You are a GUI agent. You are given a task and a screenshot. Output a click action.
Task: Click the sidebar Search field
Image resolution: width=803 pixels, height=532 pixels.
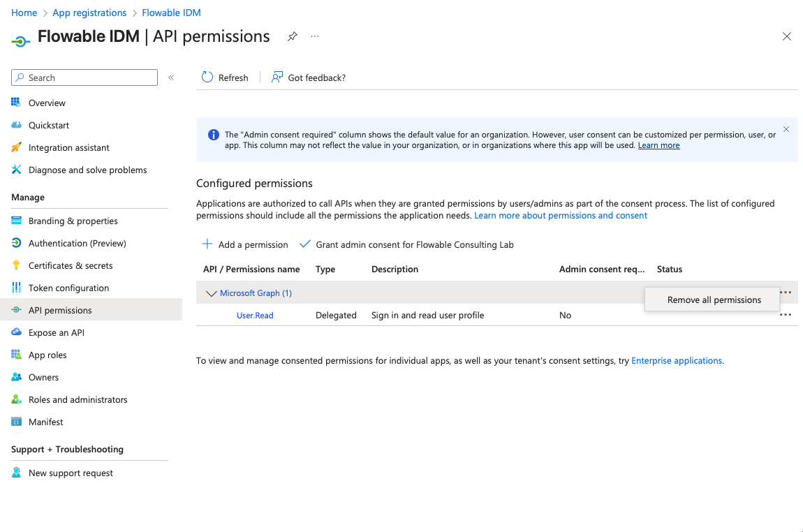tap(91, 77)
